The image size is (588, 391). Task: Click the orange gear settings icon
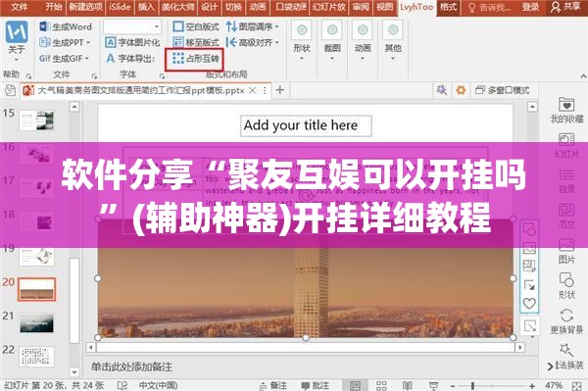(461, 90)
